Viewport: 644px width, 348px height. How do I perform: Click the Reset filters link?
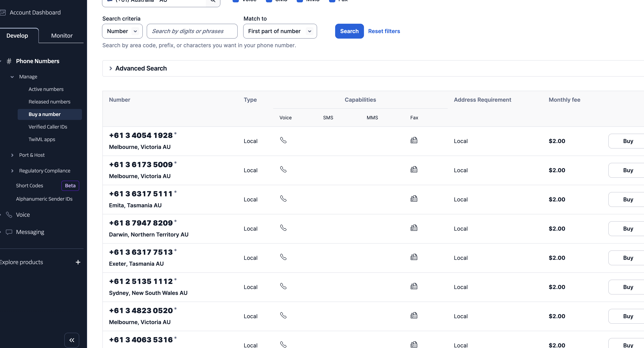point(384,31)
